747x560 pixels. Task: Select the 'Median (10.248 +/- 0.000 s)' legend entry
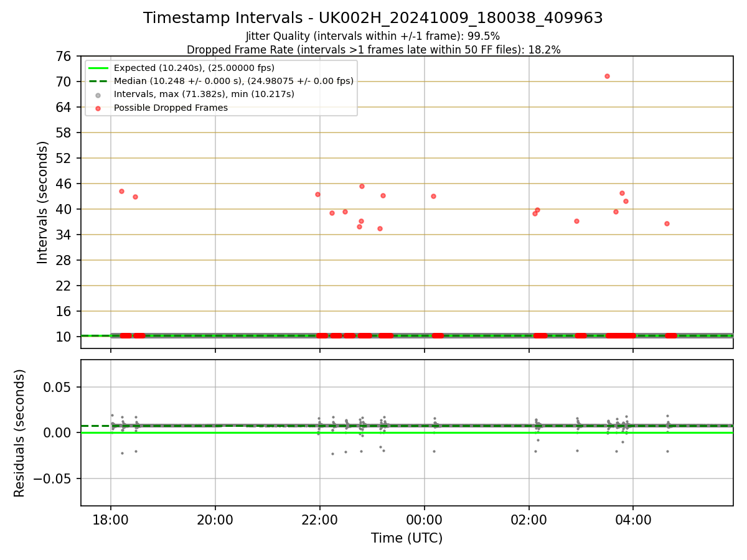click(233, 81)
